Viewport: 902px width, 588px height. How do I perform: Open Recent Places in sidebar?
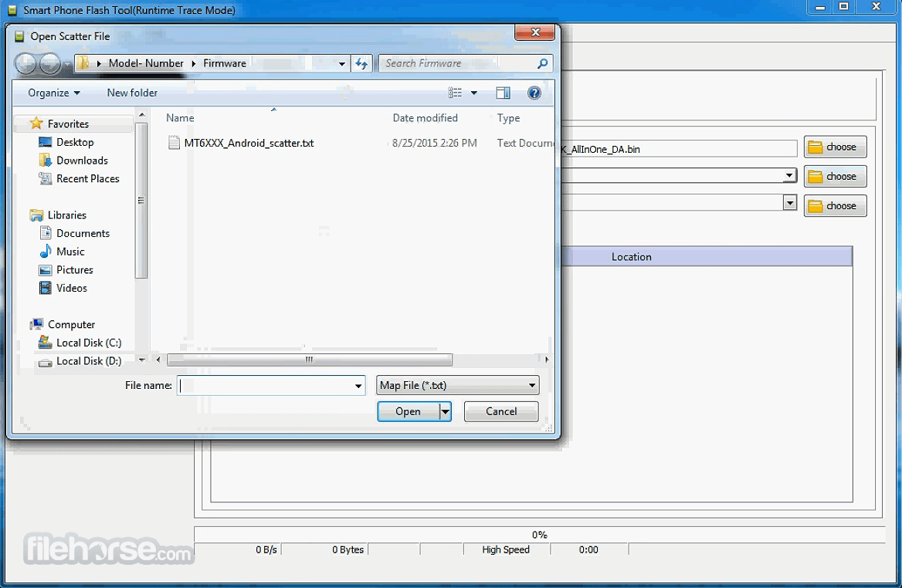[x=87, y=179]
